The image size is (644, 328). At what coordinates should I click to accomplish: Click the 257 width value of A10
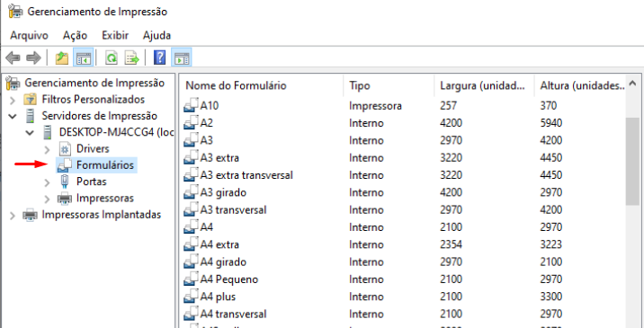(x=448, y=106)
